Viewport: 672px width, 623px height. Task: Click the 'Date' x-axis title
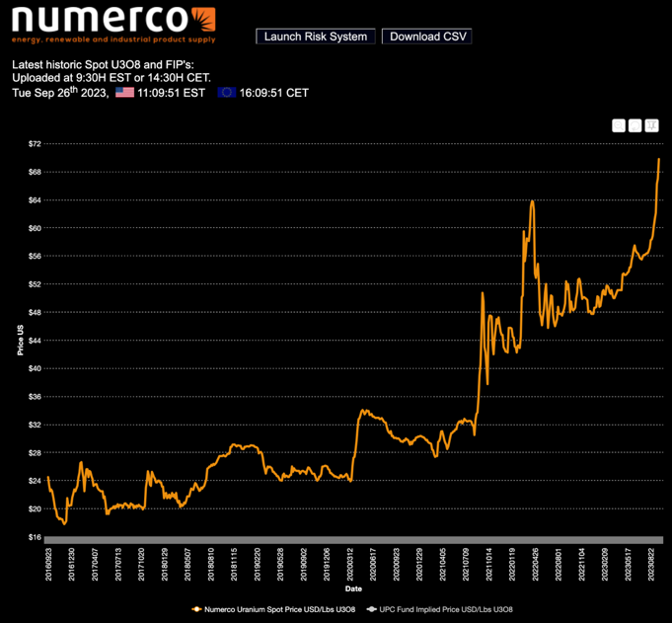point(353,588)
